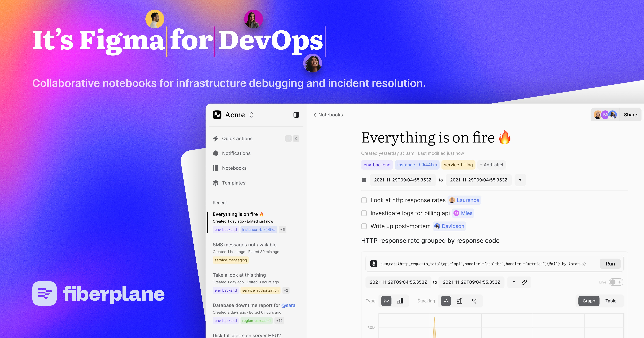This screenshot has height=338, width=644.
Task: Click the Mies mention chip
Action: [463, 213]
